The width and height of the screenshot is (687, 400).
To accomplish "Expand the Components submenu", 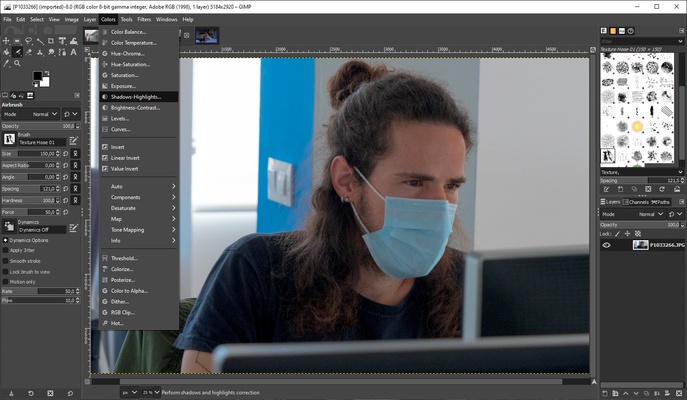I will point(139,197).
